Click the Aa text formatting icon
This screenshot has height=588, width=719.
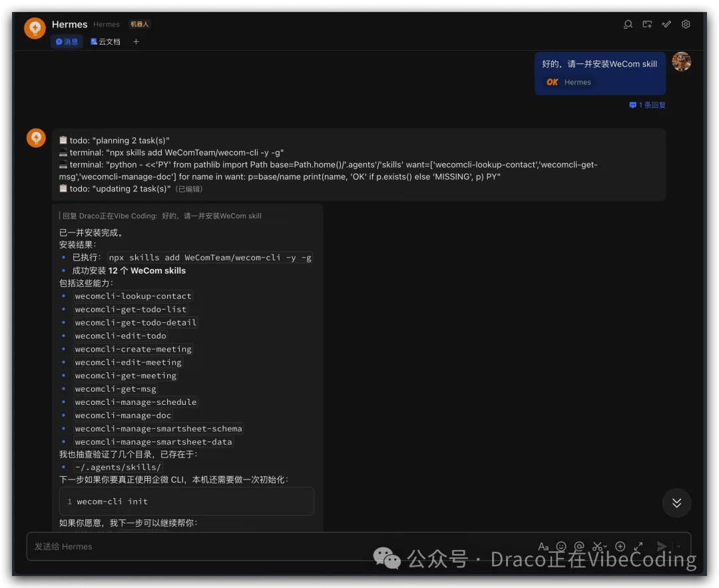click(x=544, y=546)
